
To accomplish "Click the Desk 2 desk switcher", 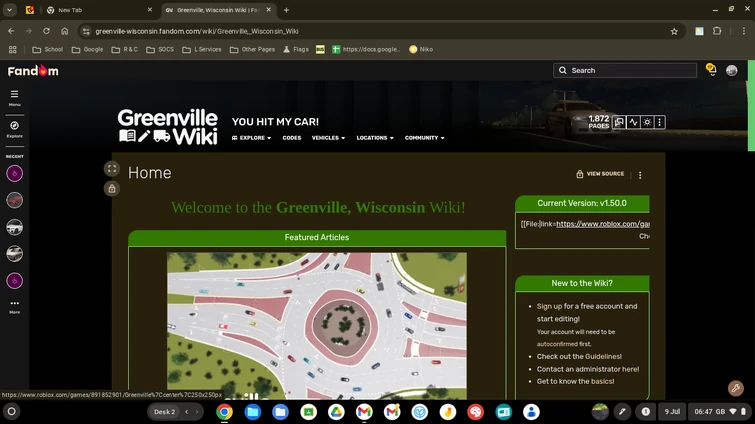I will pyautogui.click(x=164, y=411).
